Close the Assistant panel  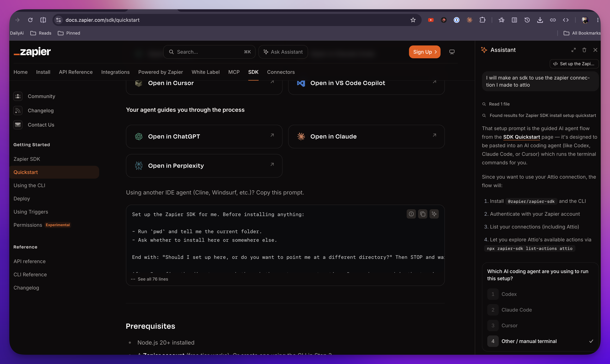(595, 50)
